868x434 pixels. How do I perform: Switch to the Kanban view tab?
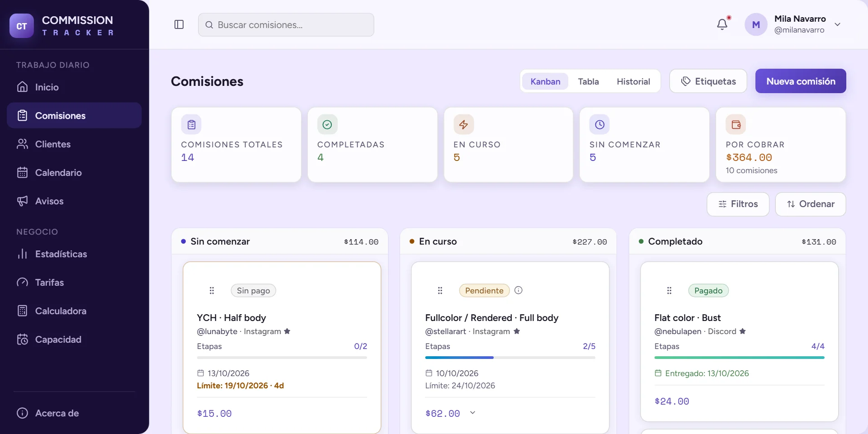click(x=545, y=81)
